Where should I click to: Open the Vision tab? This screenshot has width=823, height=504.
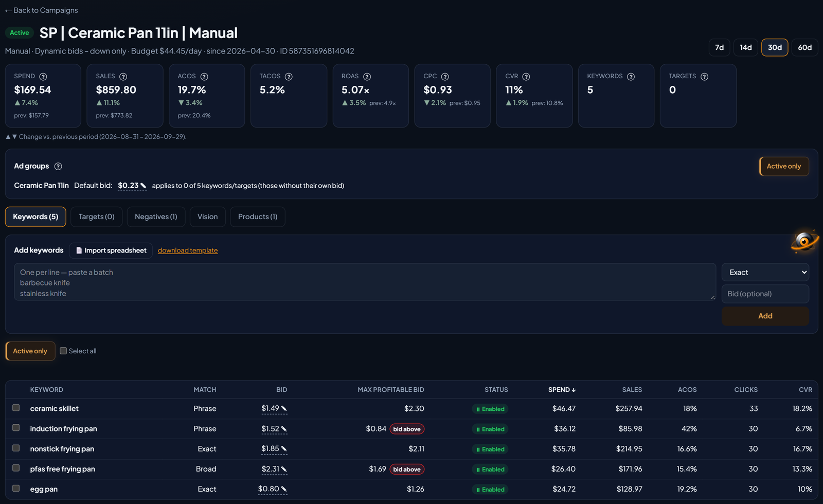tap(207, 217)
